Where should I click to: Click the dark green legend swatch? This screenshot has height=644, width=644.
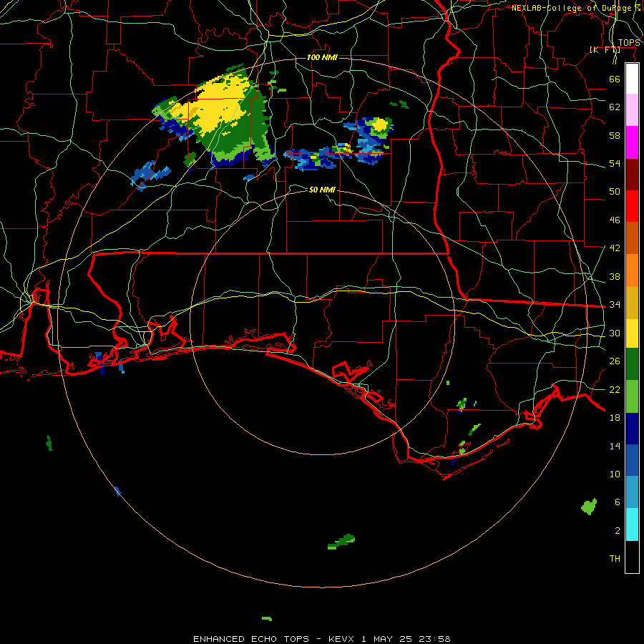(632, 364)
